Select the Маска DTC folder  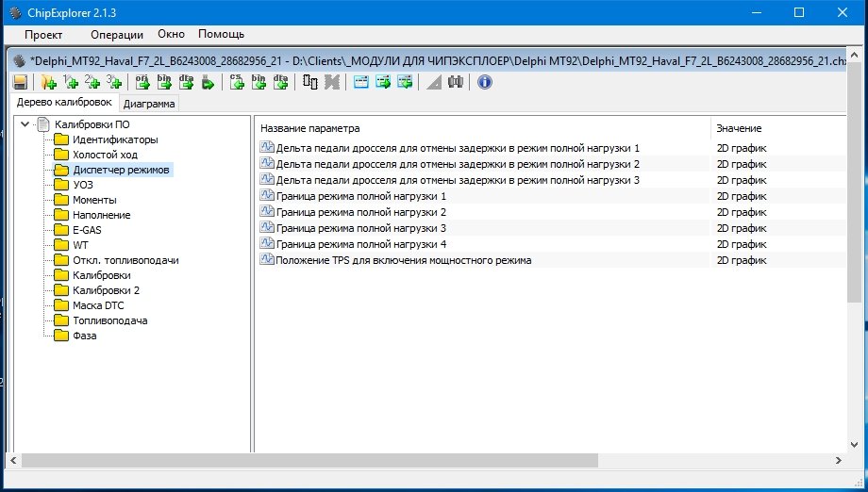tap(97, 305)
